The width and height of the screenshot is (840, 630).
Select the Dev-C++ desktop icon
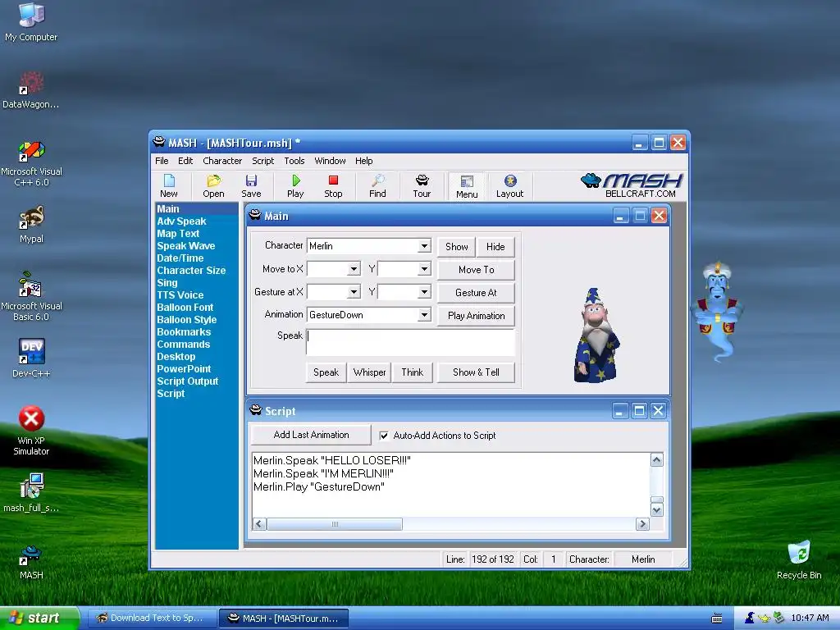click(x=31, y=358)
